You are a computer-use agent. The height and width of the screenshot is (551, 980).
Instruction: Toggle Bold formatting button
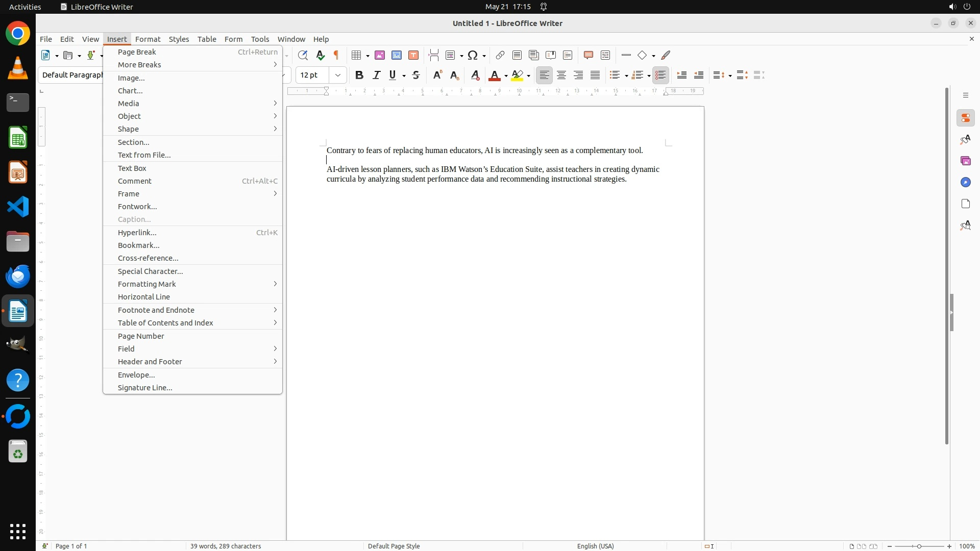(359, 75)
